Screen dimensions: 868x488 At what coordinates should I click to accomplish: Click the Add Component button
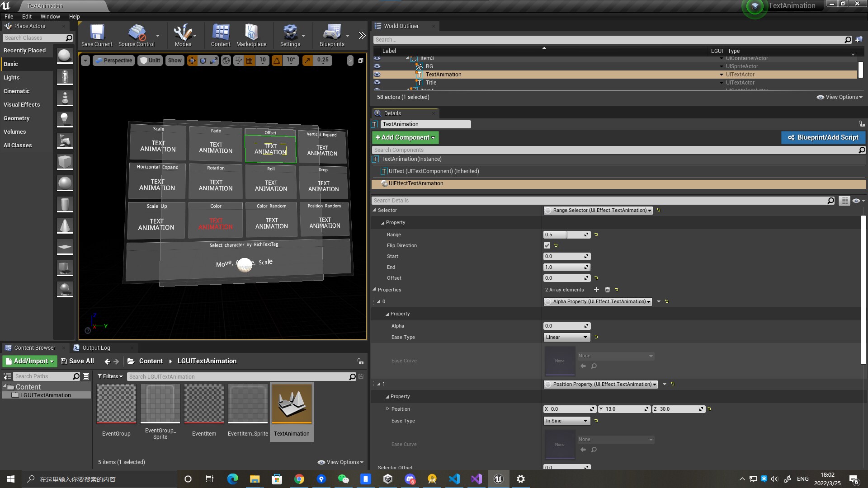click(405, 137)
